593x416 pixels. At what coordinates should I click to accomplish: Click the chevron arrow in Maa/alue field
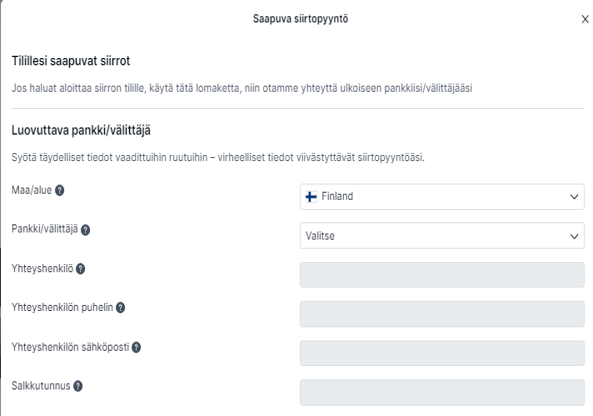tap(574, 197)
